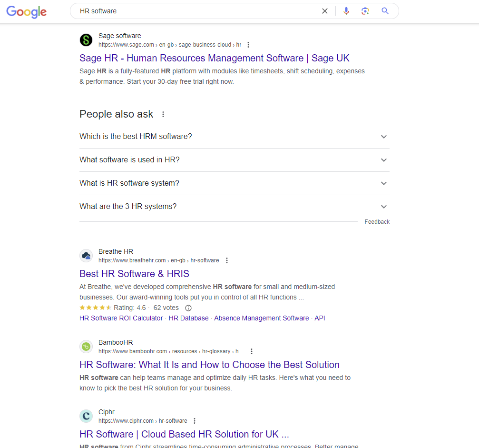
Task: Open three-dot menu next to Sage URL
Action: click(248, 45)
